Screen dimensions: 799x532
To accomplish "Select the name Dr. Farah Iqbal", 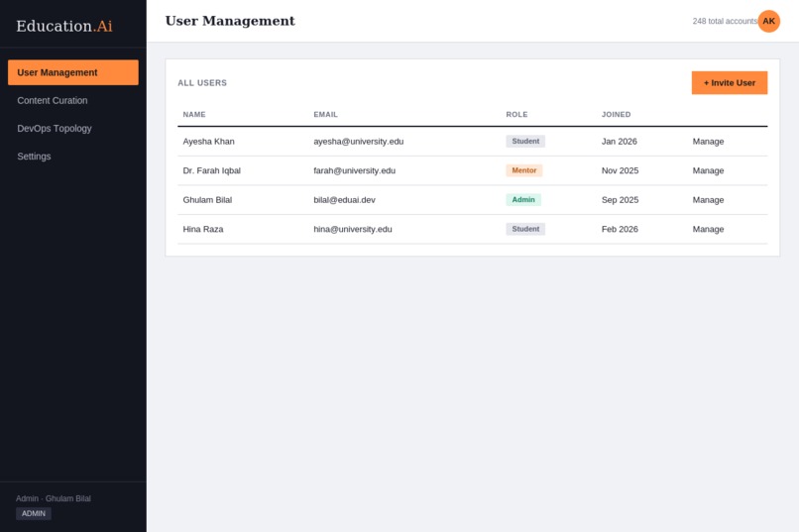I will click(x=211, y=170).
